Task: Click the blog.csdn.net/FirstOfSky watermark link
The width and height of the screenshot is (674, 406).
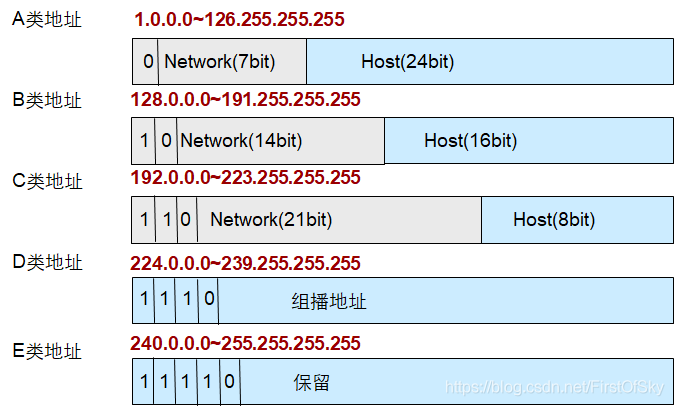Action: pos(555,387)
